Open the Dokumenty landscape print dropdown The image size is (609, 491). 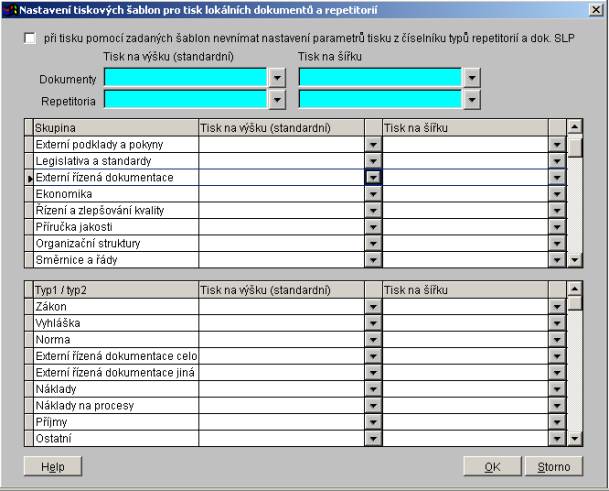[x=472, y=77]
